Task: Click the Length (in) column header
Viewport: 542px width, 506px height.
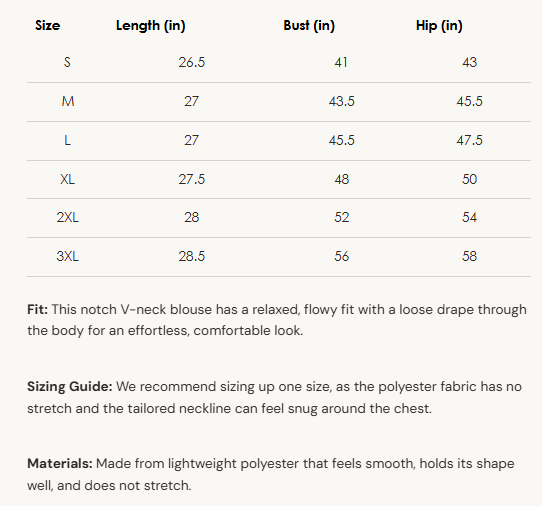Action: 151,26
